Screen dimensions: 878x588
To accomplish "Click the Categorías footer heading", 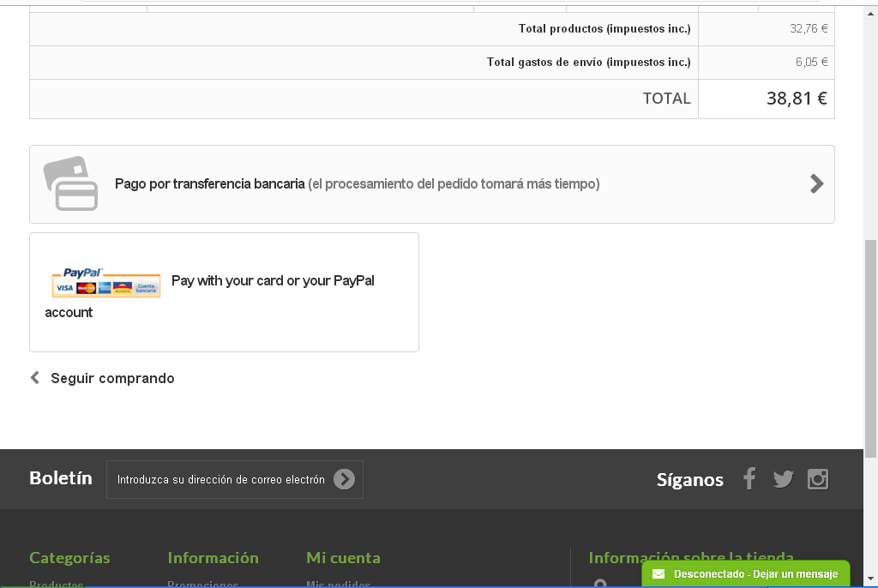I will point(69,557).
